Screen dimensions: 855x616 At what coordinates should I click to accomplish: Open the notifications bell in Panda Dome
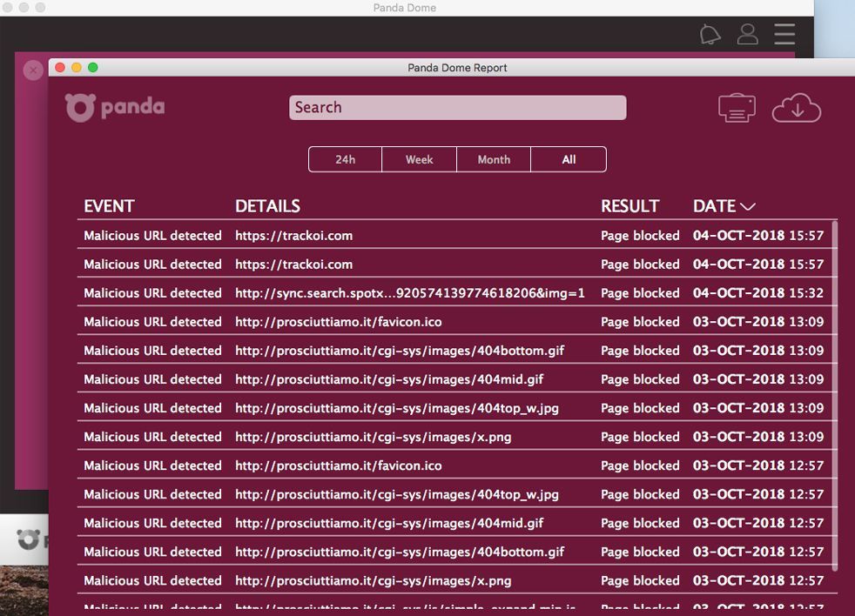click(710, 34)
